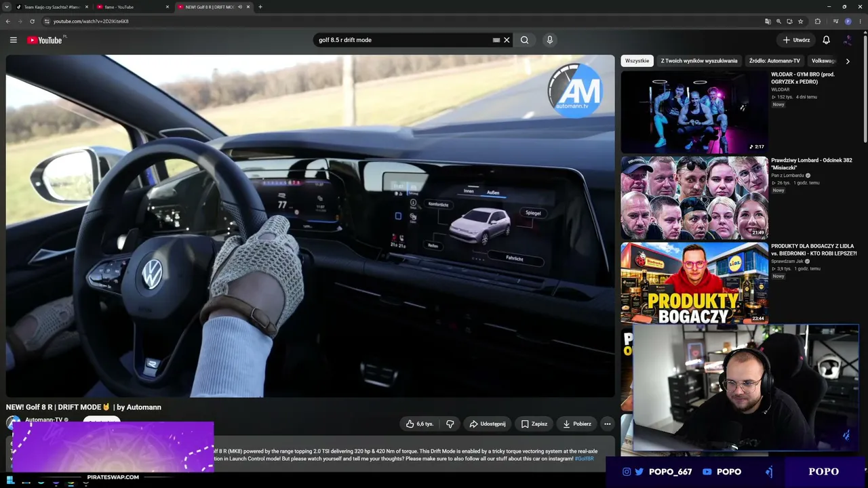868x488 pixels.
Task: Open the YouTube account avatar menu
Action: [x=848, y=40]
